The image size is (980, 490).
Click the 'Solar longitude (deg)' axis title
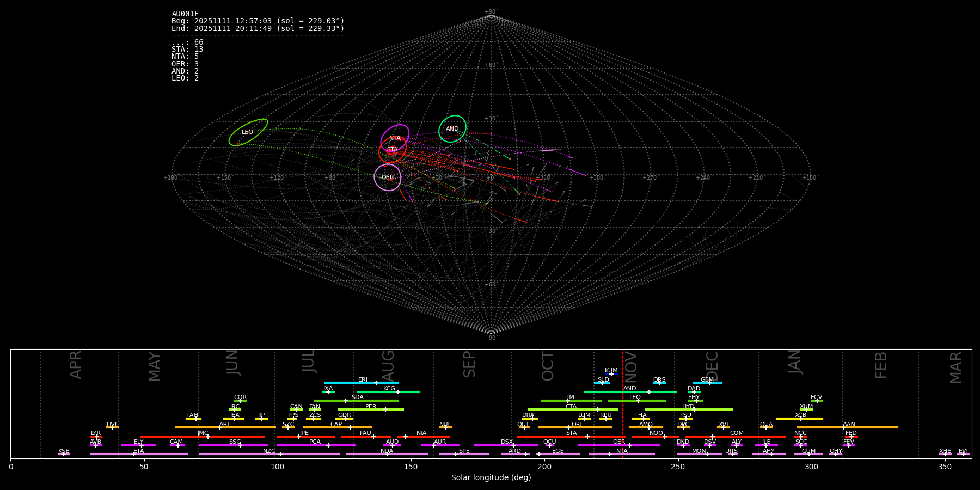tap(491, 478)
